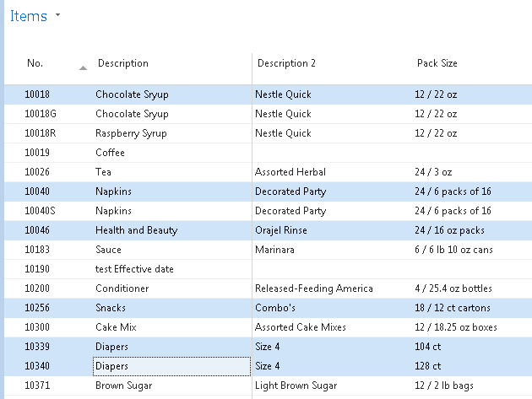Viewport: 532px width, 399px height.
Task: Select the Released-Feeding America cell
Action: point(314,288)
